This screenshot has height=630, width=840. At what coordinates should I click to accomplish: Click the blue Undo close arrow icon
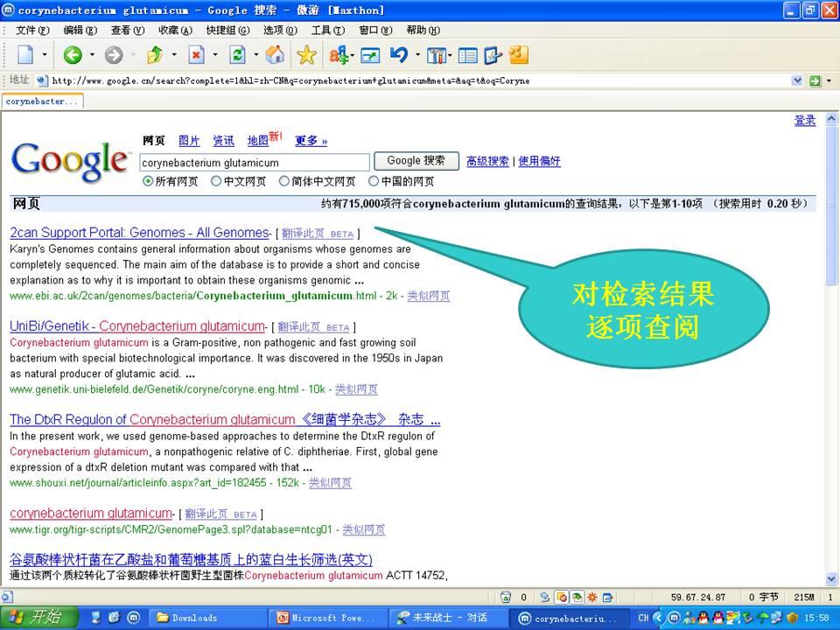pos(399,54)
